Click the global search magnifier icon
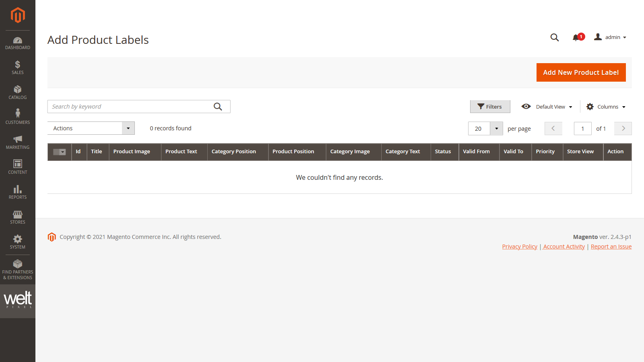Image resolution: width=644 pixels, height=362 pixels. click(555, 37)
